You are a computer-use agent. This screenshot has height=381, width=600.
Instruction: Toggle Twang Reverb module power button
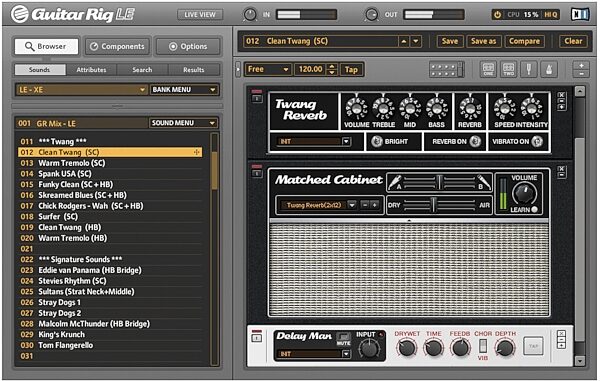tap(257, 98)
